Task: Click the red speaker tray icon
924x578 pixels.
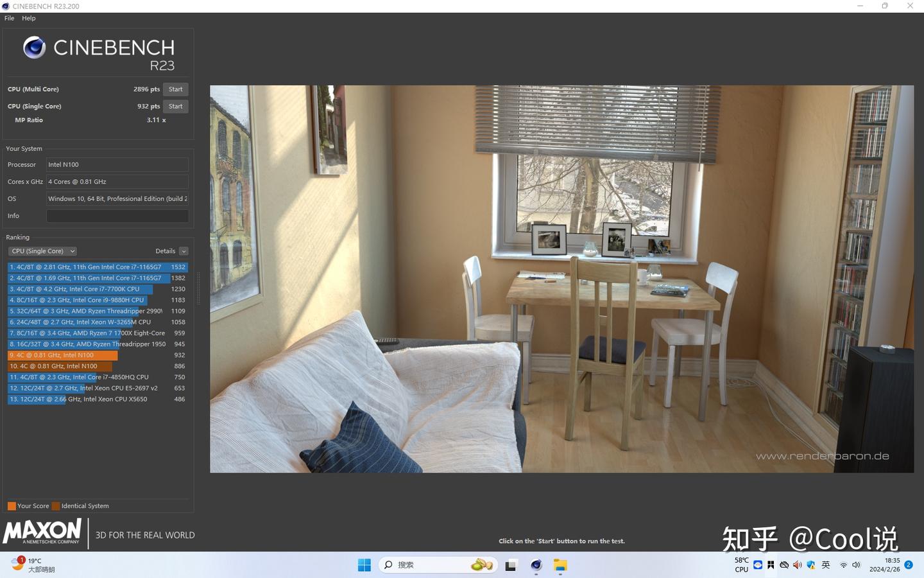Action: 797,565
